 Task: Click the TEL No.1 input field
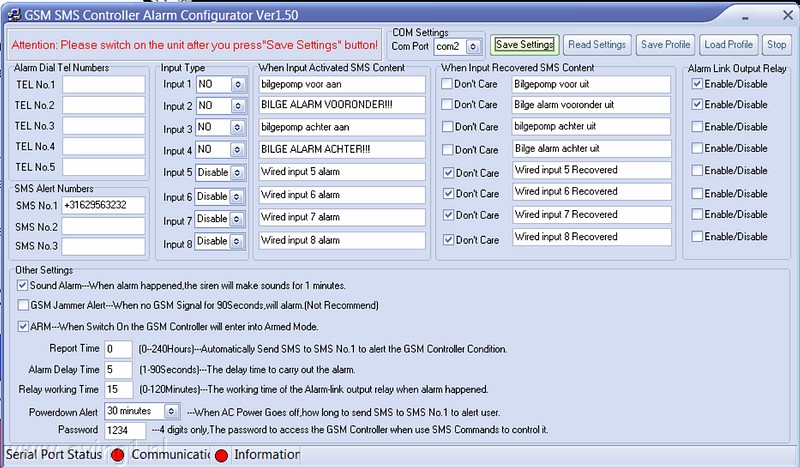click(x=104, y=85)
